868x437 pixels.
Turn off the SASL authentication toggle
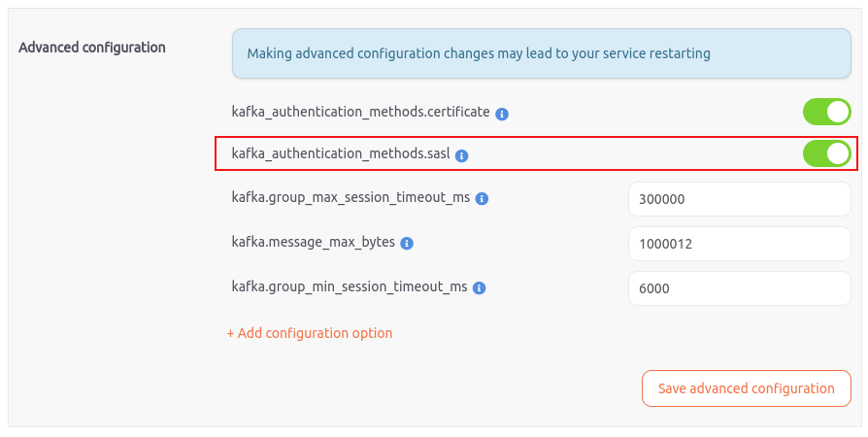point(826,153)
